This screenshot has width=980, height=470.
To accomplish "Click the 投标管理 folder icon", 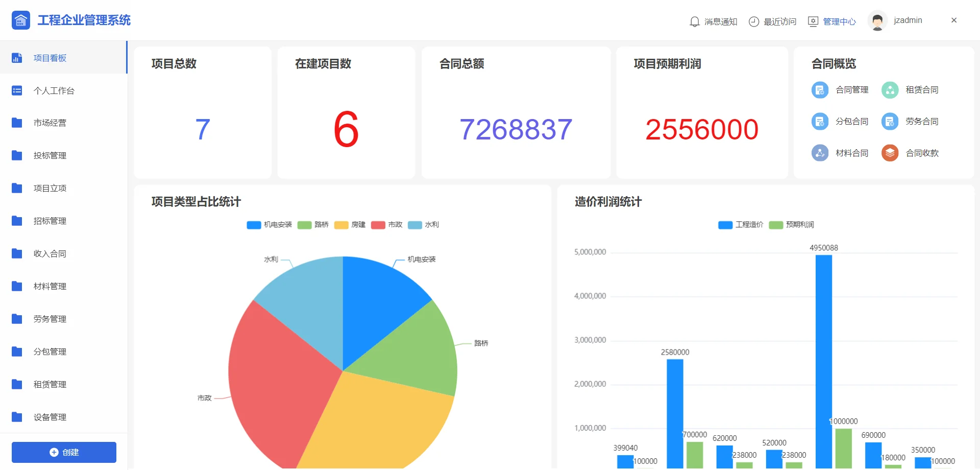I will [17, 156].
